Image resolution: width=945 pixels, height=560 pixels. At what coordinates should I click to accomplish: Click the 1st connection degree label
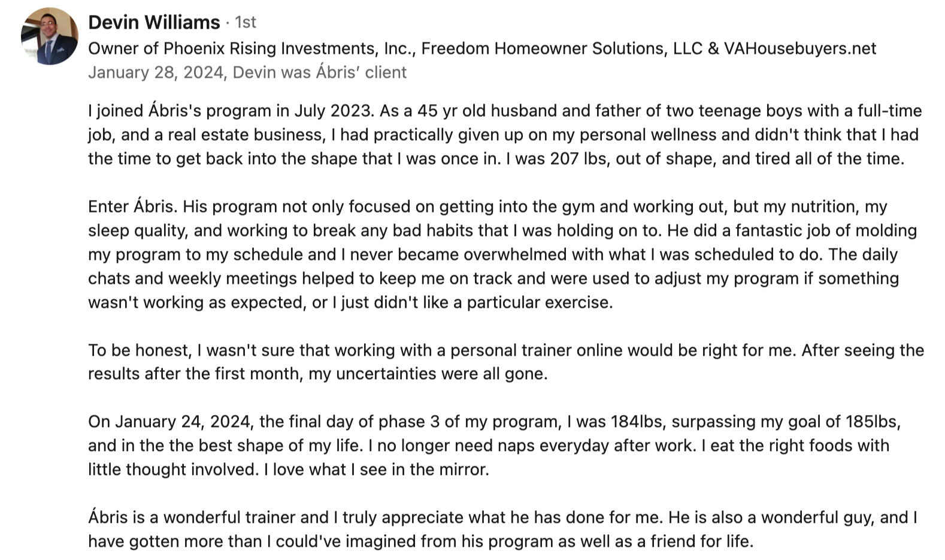point(246,22)
